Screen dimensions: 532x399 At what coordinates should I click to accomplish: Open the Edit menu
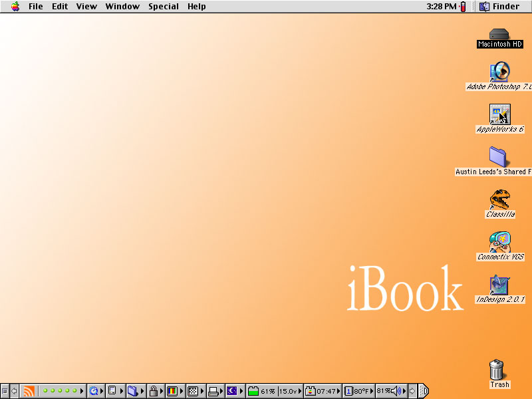pyautogui.click(x=60, y=7)
